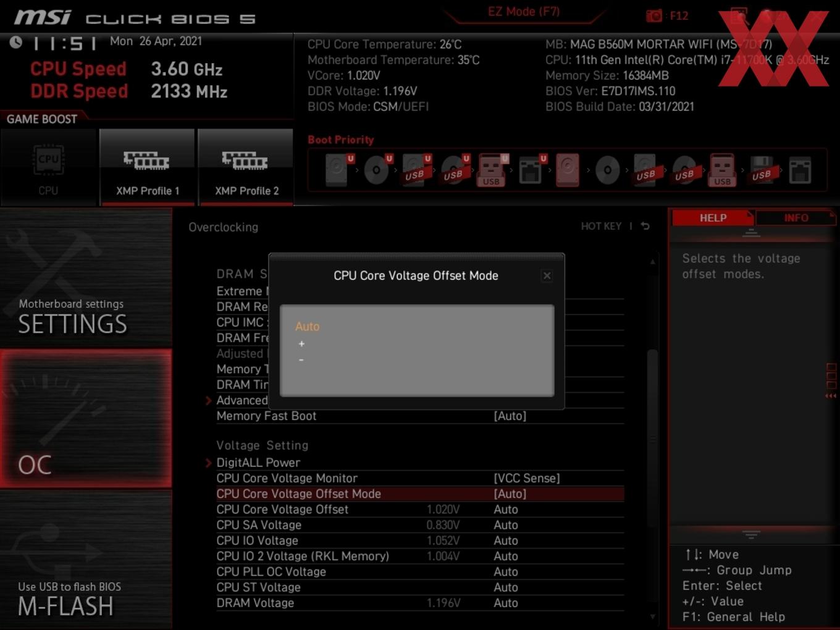Click the 1.196V DRAM Voltage reading in list
The image size is (840, 630).
443,603
